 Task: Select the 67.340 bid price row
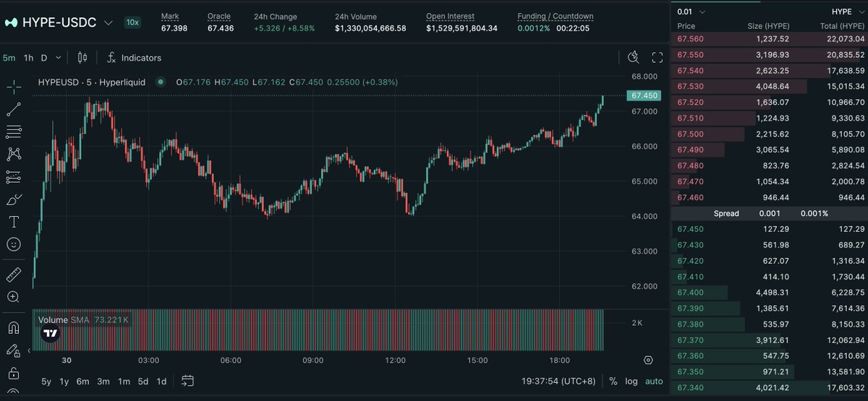coord(770,388)
